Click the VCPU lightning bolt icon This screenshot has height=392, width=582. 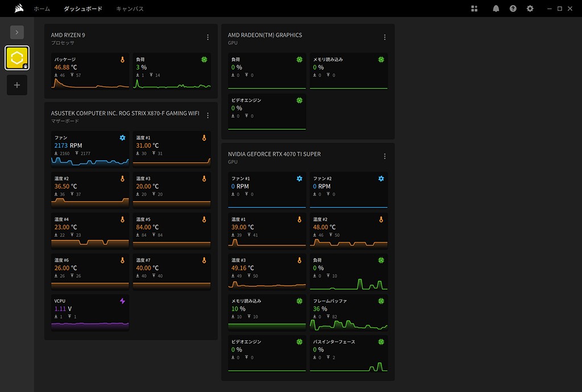coord(122,301)
